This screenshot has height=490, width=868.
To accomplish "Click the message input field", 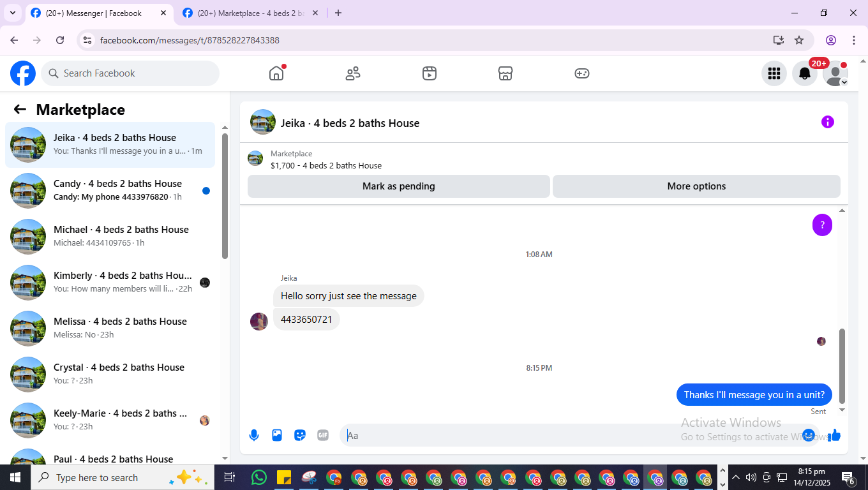I will coord(571,435).
